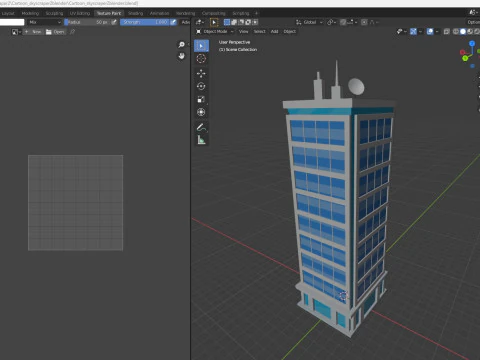
Task: Switch to material preview shading
Action: [470, 32]
